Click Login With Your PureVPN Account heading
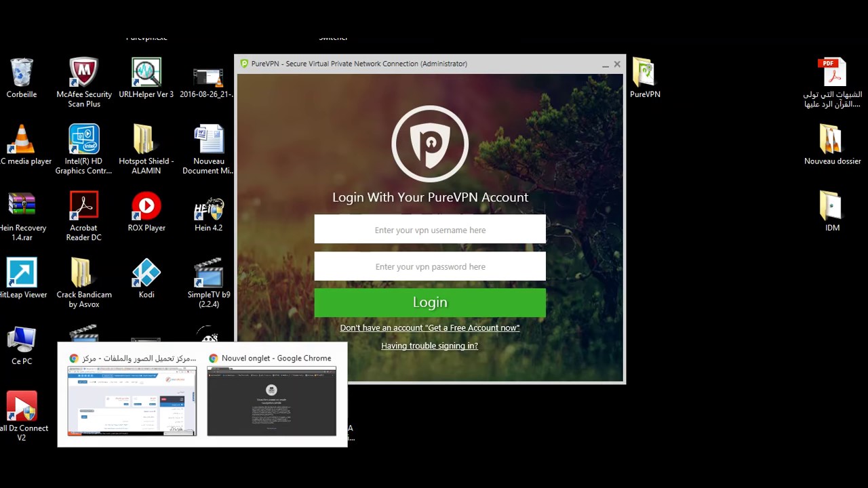868x488 pixels. (430, 197)
